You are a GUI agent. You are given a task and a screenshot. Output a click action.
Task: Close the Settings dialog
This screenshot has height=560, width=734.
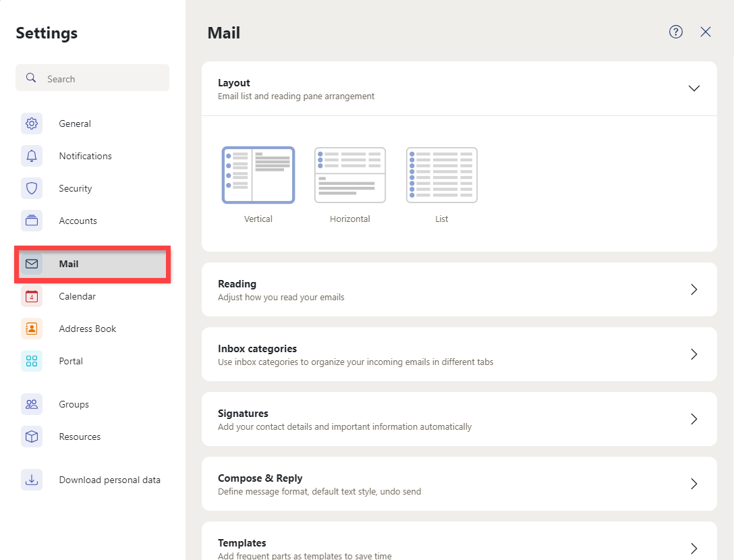(x=706, y=32)
